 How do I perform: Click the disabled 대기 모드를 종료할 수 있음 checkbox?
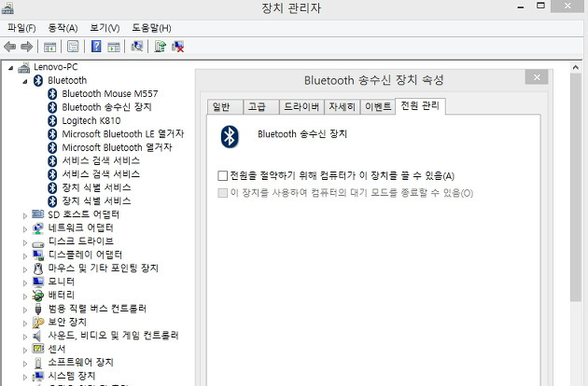point(222,193)
